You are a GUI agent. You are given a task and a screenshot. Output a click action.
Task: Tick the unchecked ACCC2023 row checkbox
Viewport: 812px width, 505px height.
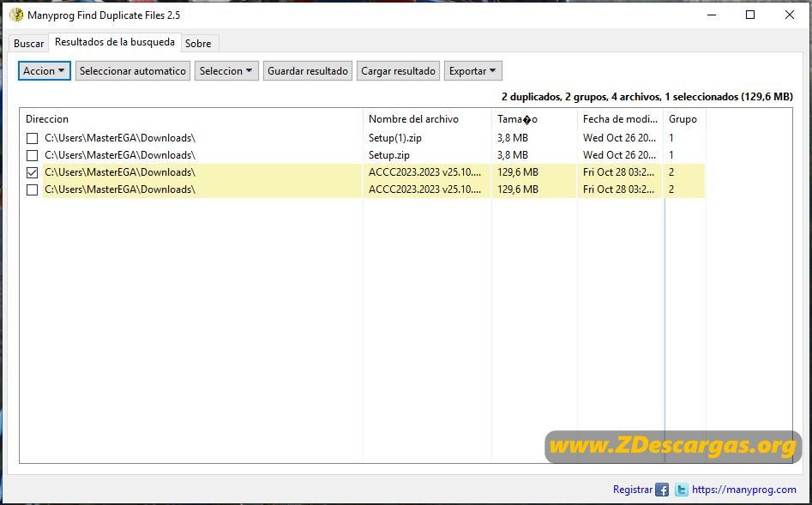[32, 189]
